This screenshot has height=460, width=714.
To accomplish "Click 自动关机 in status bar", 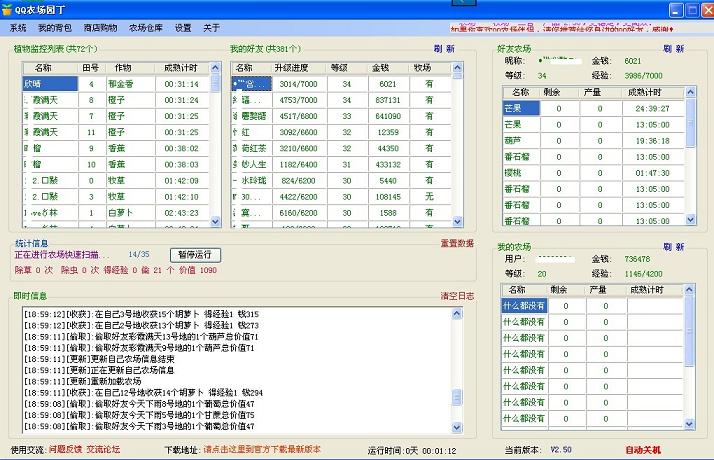I will click(643, 450).
